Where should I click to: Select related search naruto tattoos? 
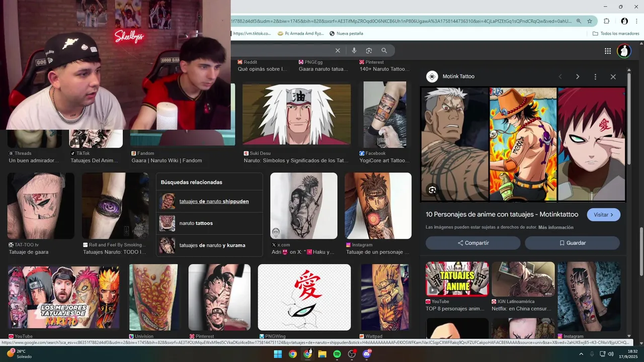tap(209, 223)
